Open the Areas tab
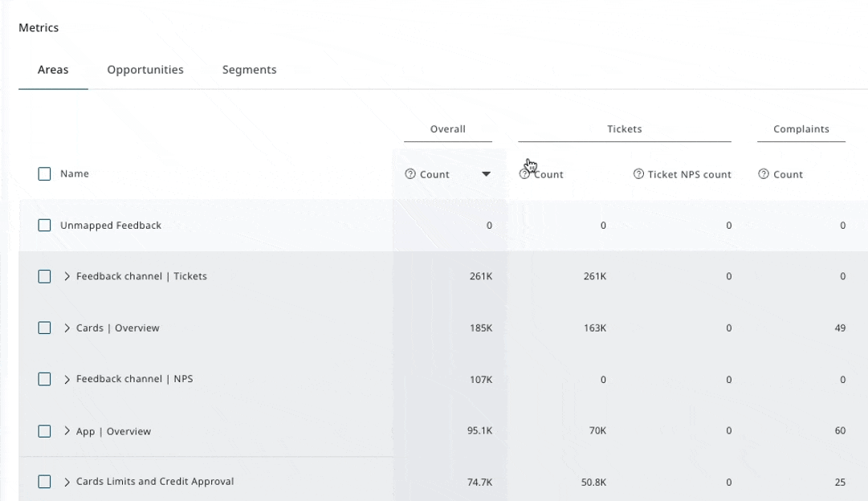The height and width of the screenshot is (501, 868). (53, 70)
